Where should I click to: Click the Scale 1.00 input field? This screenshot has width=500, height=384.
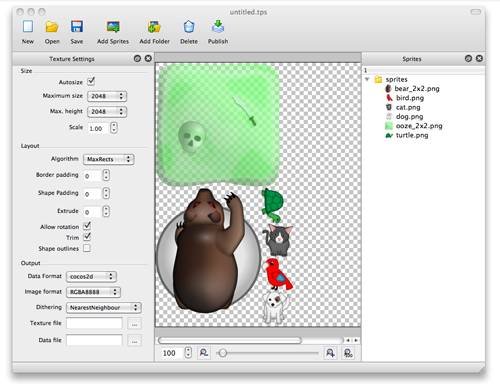[x=98, y=128]
